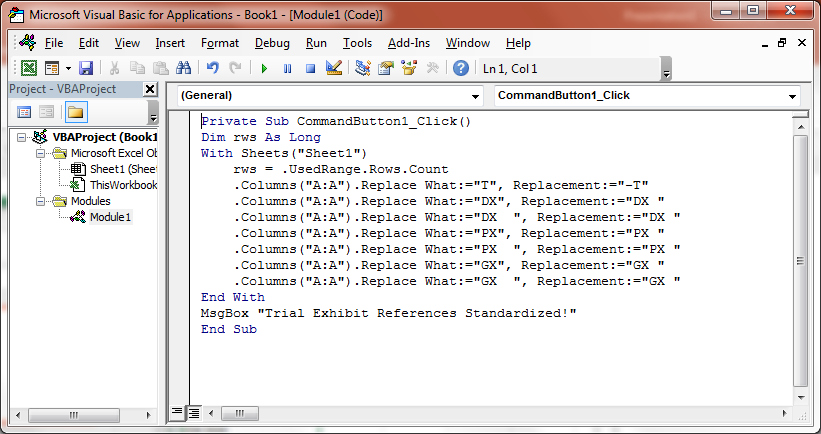The width and height of the screenshot is (821, 434).
Task: Switch to Procedure View button
Action: pyautogui.click(x=177, y=413)
